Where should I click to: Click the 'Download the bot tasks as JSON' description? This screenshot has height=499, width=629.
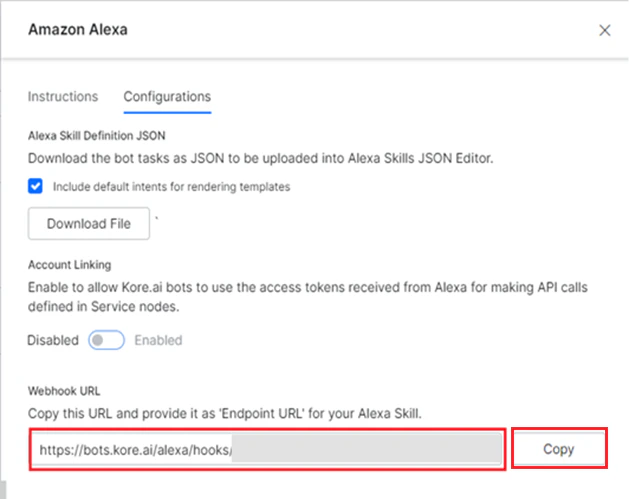pyautogui.click(x=260, y=158)
